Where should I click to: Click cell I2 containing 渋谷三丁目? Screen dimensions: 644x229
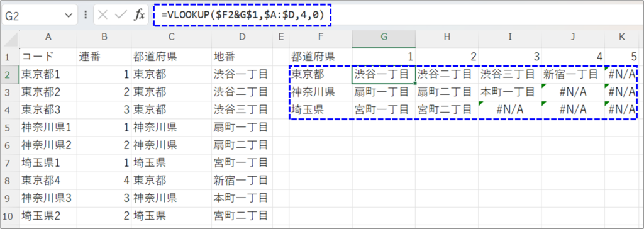pos(509,74)
